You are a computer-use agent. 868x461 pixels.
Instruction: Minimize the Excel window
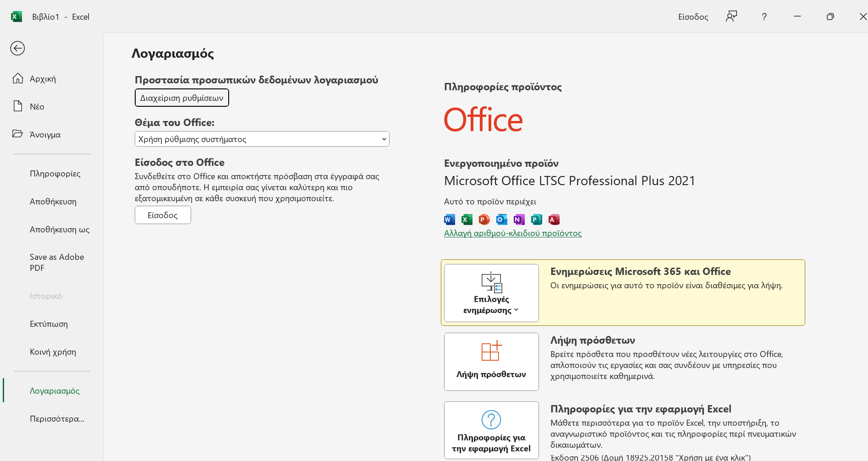pos(797,16)
